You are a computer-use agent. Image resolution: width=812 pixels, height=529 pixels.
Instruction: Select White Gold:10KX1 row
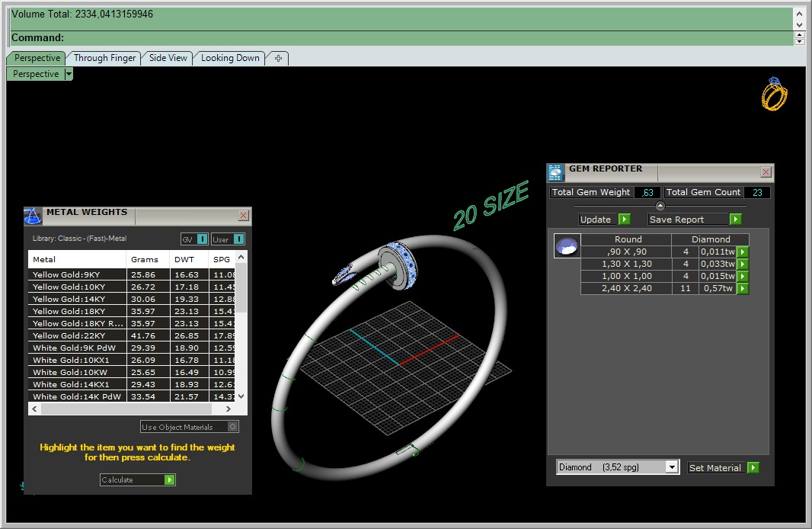pyautogui.click(x=132, y=360)
